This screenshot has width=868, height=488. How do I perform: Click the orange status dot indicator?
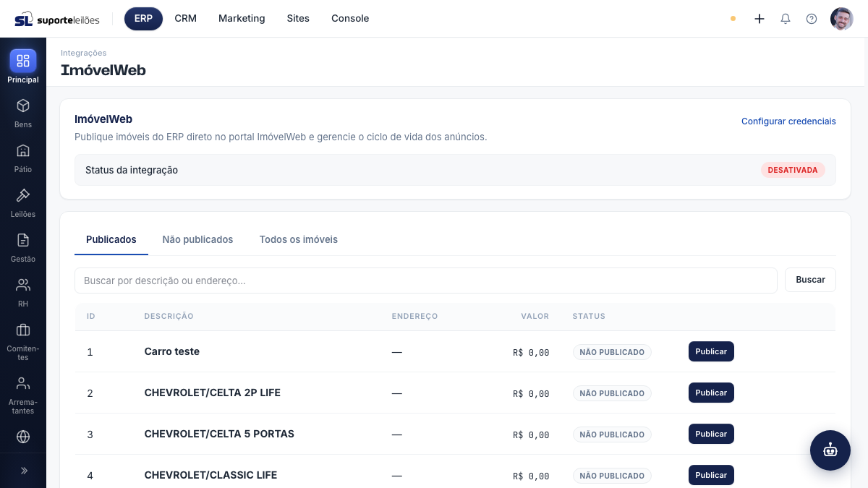tap(733, 19)
